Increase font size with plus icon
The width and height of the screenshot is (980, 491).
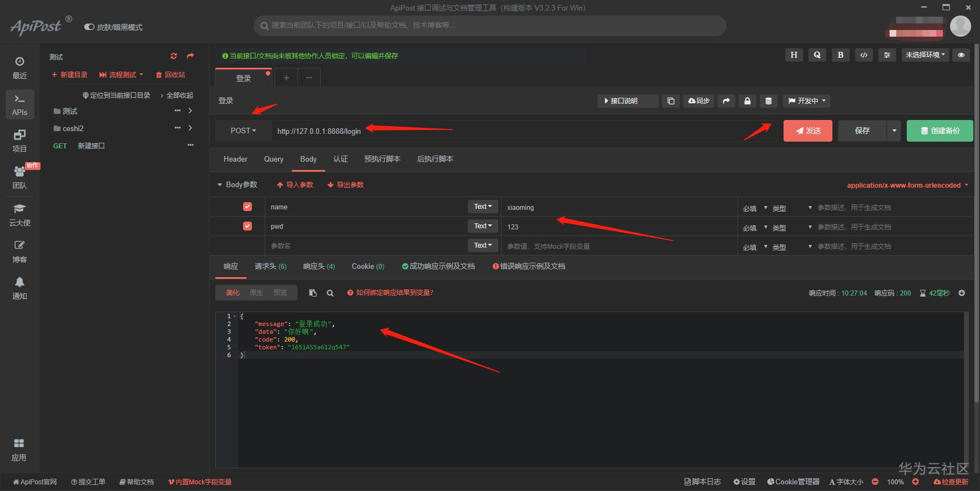click(x=916, y=482)
